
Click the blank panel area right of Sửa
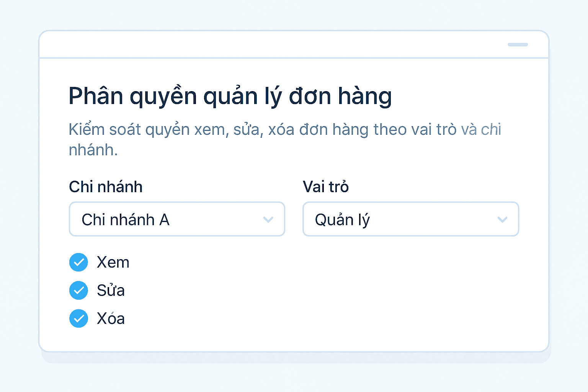coord(325,291)
